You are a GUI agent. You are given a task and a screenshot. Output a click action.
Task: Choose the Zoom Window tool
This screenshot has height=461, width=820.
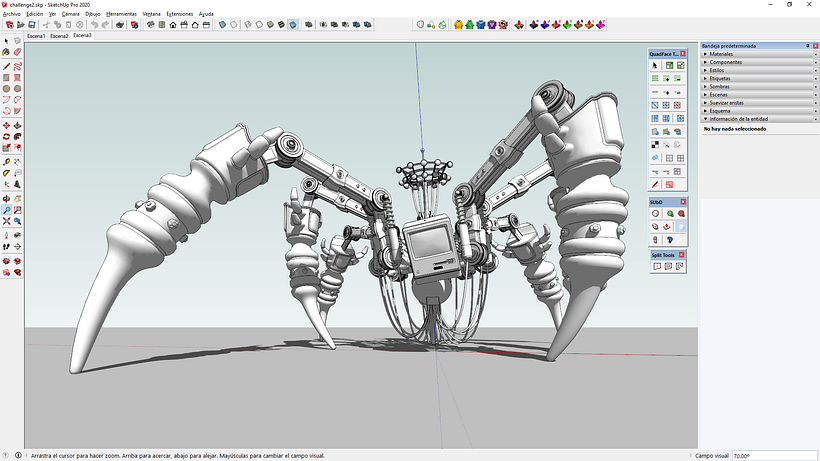[x=17, y=210]
